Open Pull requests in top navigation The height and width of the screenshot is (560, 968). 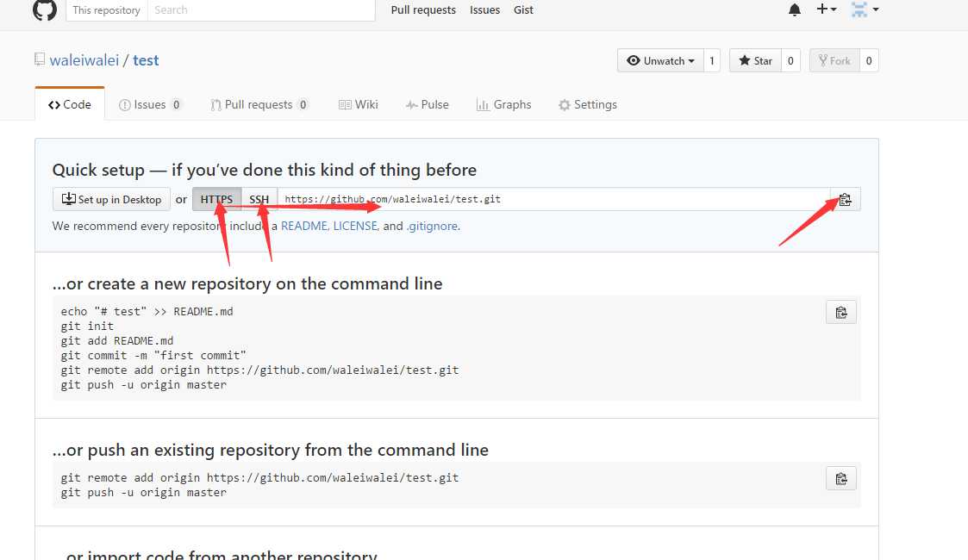pyautogui.click(x=423, y=9)
